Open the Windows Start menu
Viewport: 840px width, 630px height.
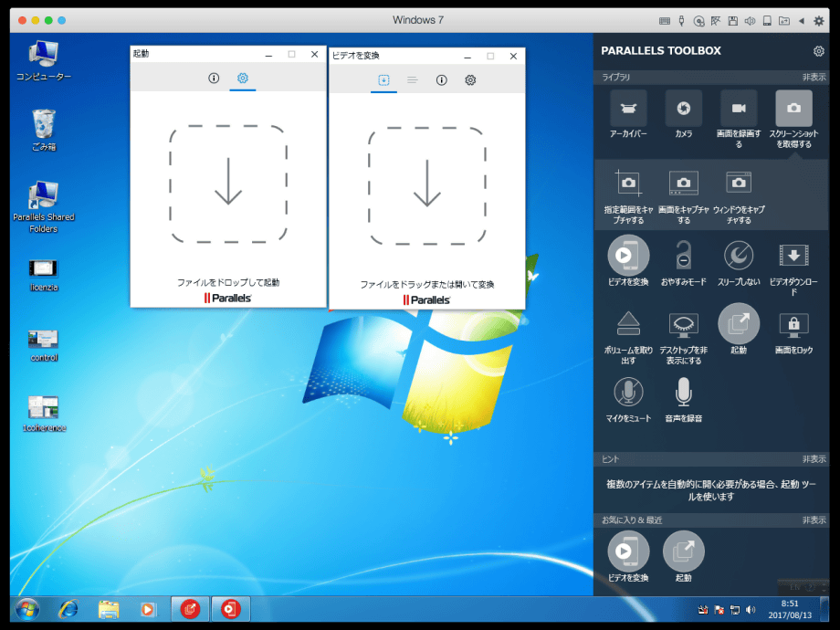point(26,609)
